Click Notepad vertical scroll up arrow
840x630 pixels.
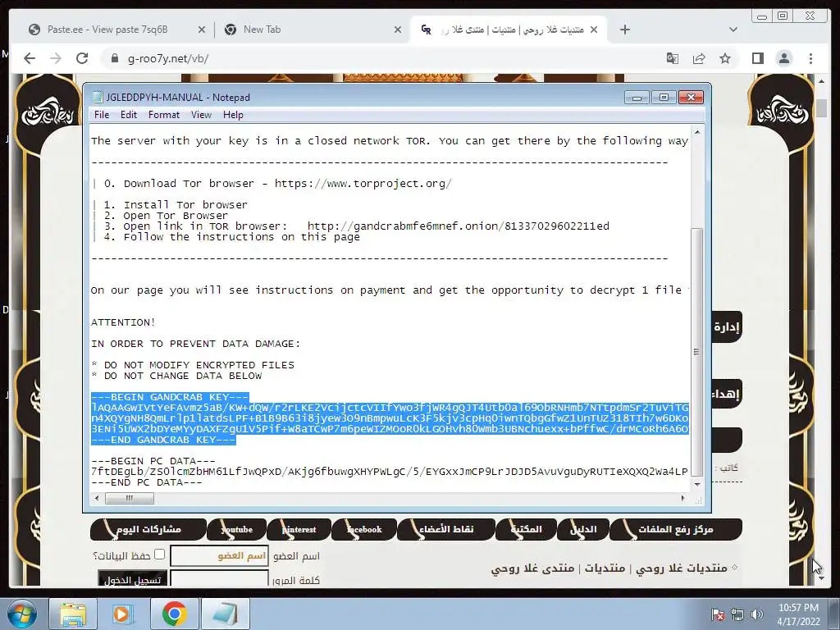tap(697, 132)
